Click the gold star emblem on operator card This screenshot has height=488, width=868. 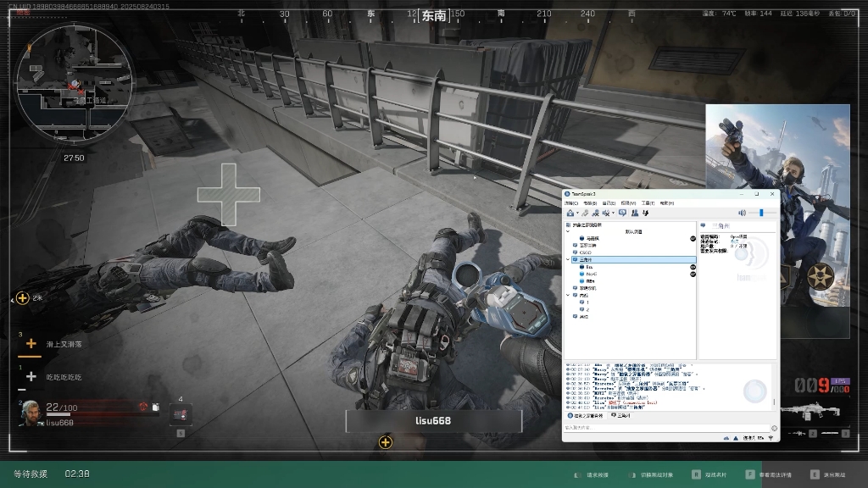[821, 276]
